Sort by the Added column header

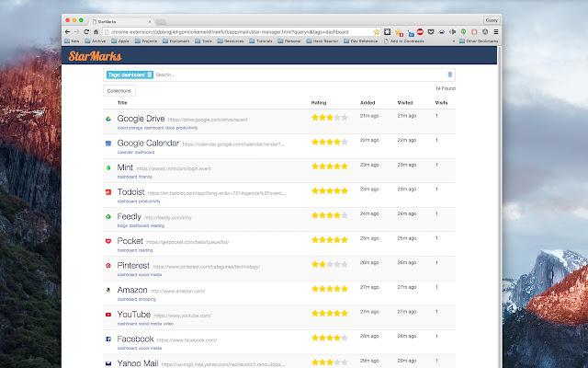tap(367, 103)
